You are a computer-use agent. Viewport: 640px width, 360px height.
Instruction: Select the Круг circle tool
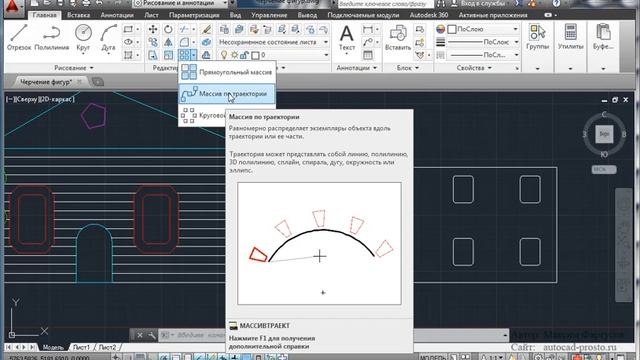(x=83, y=38)
